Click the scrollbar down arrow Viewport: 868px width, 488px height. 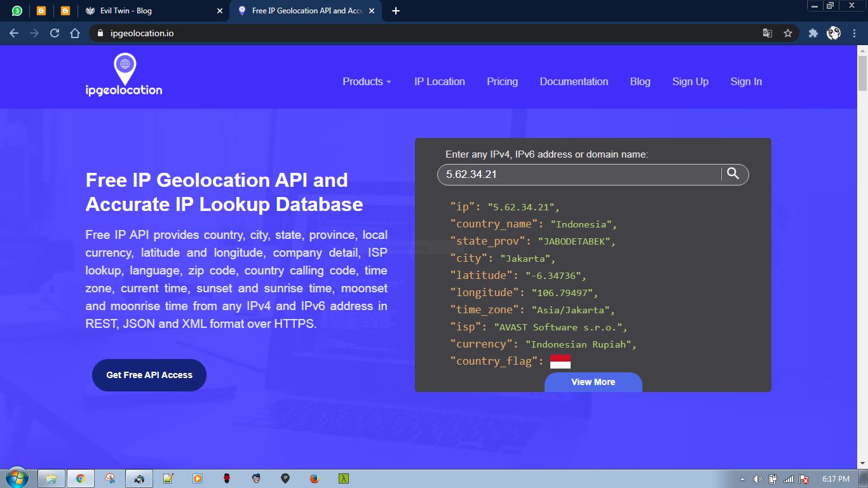pos(862,463)
